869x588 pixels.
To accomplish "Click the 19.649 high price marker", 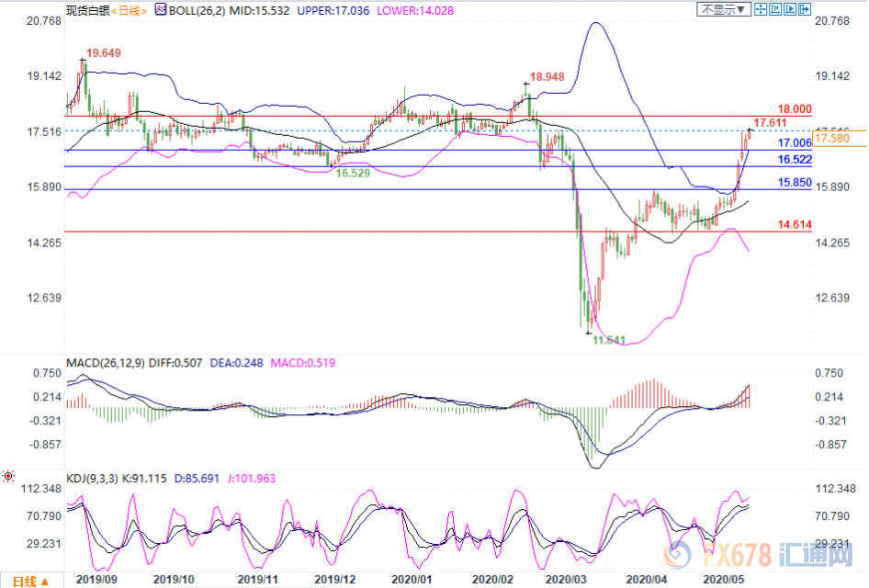I will point(103,54).
